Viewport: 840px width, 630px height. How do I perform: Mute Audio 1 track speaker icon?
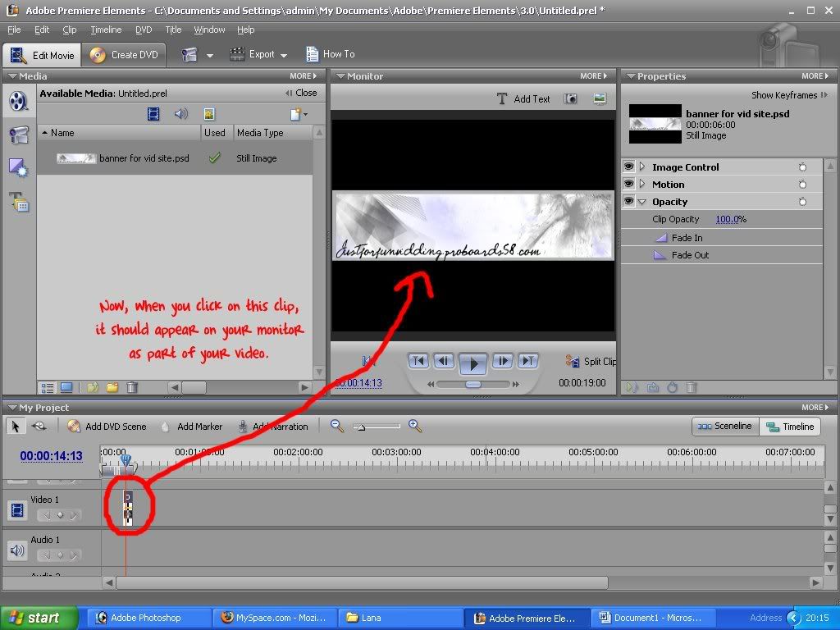(17, 550)
